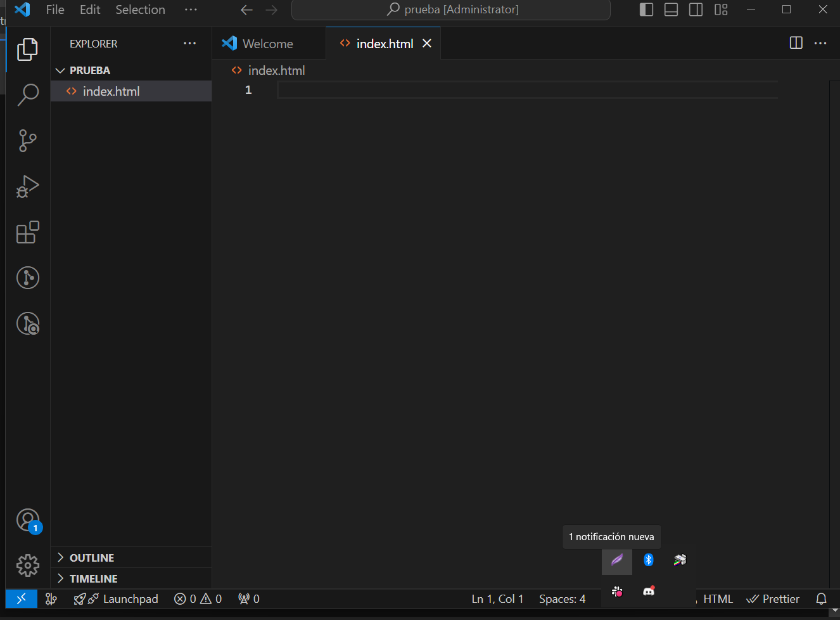
Task: Toggle the bottom panel
Action: [x=671, y=10]
